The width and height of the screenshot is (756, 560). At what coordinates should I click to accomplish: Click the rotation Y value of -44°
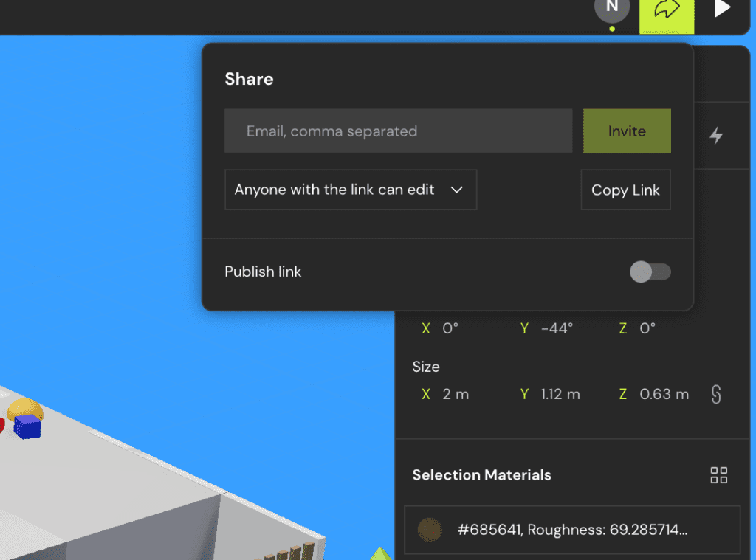[x=557, y=329]
